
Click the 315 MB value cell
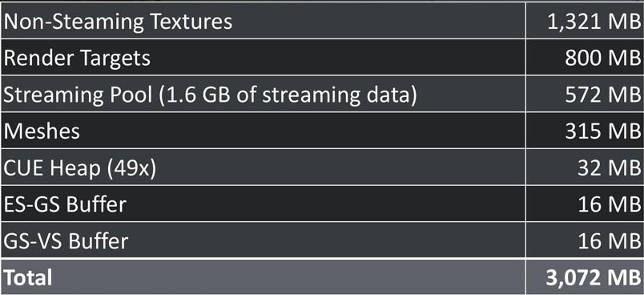click(602, 131)
